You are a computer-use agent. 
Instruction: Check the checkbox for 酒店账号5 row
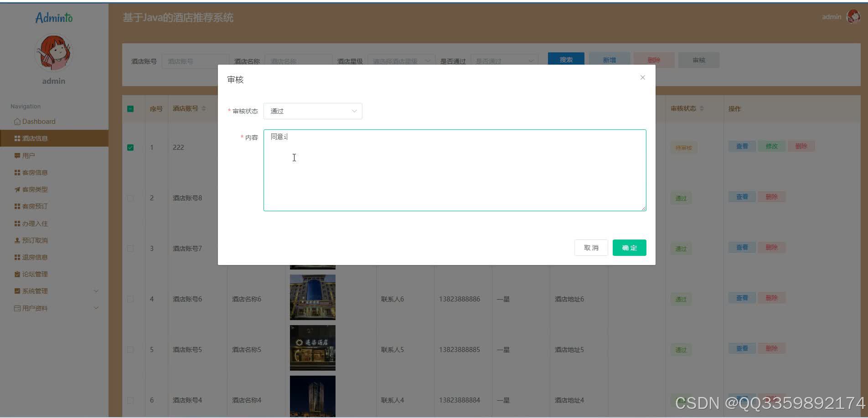(x=130, y=350)
